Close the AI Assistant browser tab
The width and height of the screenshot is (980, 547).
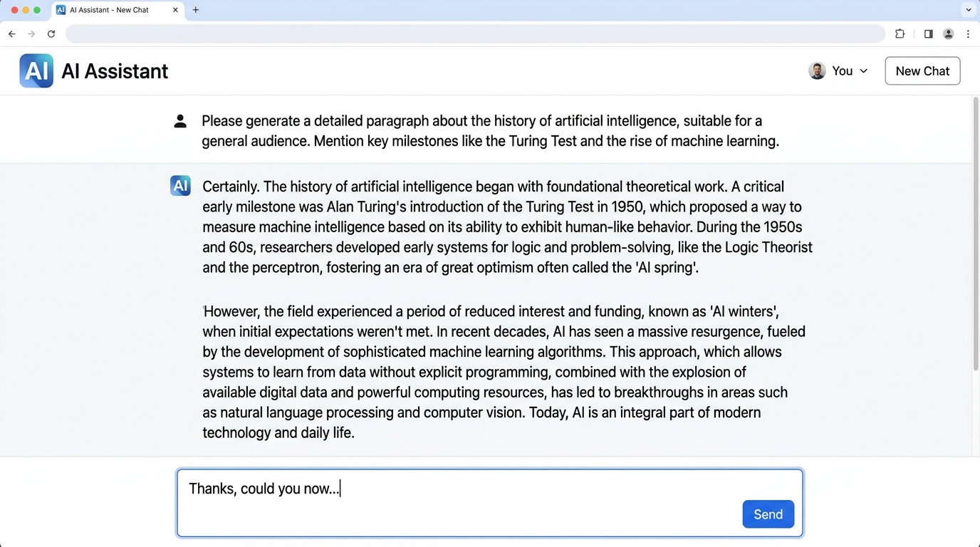[175, 10]
